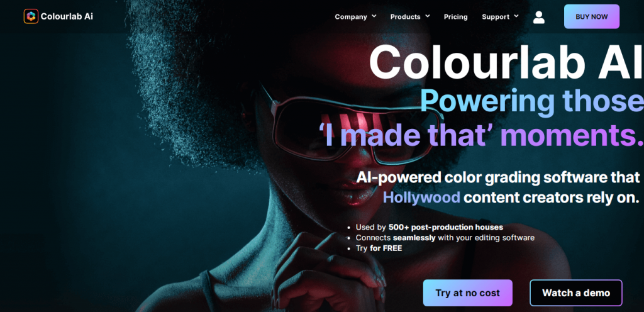Click the Powering those gradient text
The width and height of the screenshot is (644, 312).
point(531,101)
